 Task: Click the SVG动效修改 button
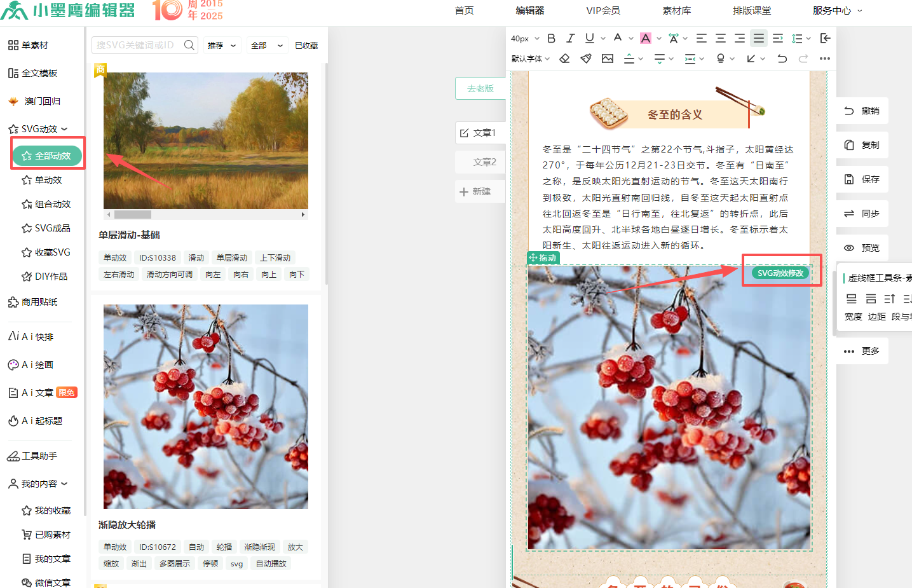[x=780, y=273]
